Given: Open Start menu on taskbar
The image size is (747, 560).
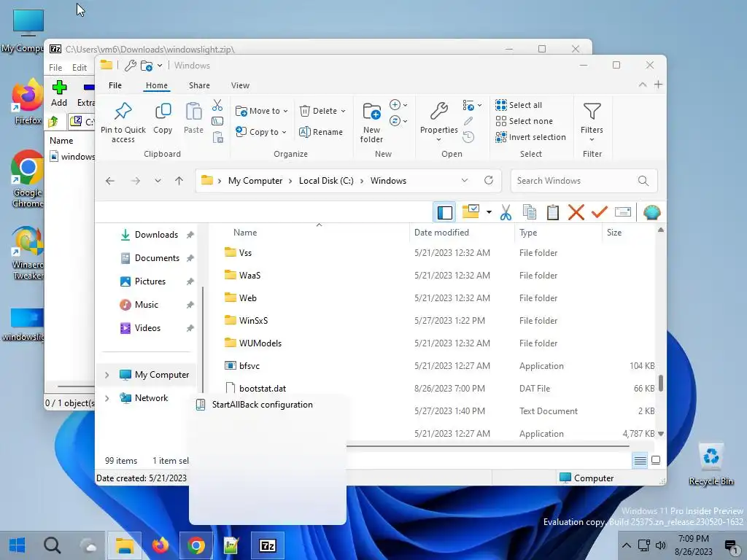Looking at the screenshot, I should (17, 545).
